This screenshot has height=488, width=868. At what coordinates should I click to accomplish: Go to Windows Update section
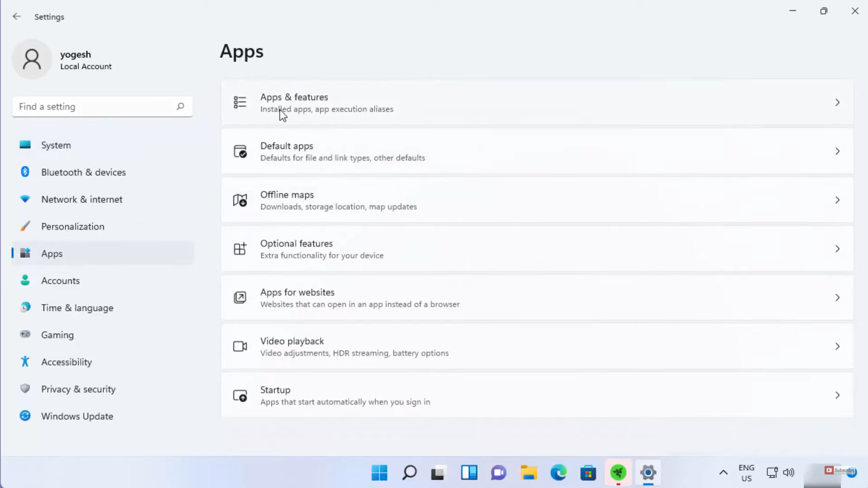(x=77, y=416)
